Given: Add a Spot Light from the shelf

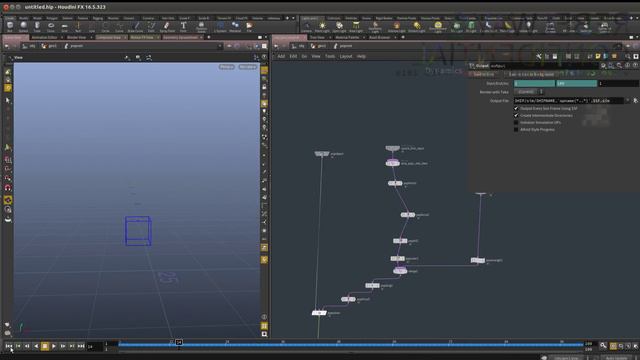Looking at the screenshot, I should coord(339,27).
